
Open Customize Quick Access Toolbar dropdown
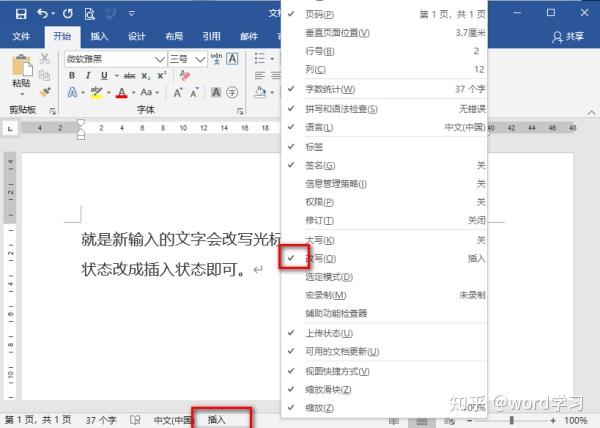(132, 14)
